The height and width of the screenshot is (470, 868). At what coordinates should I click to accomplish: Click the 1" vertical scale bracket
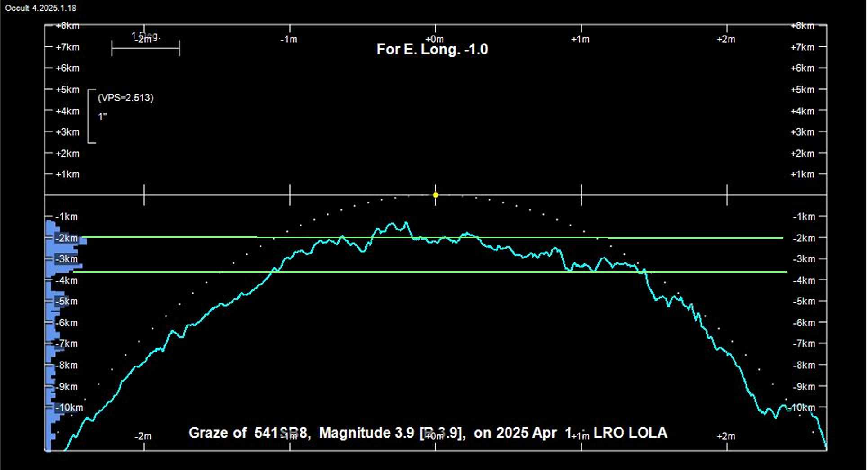click(91, 116)
